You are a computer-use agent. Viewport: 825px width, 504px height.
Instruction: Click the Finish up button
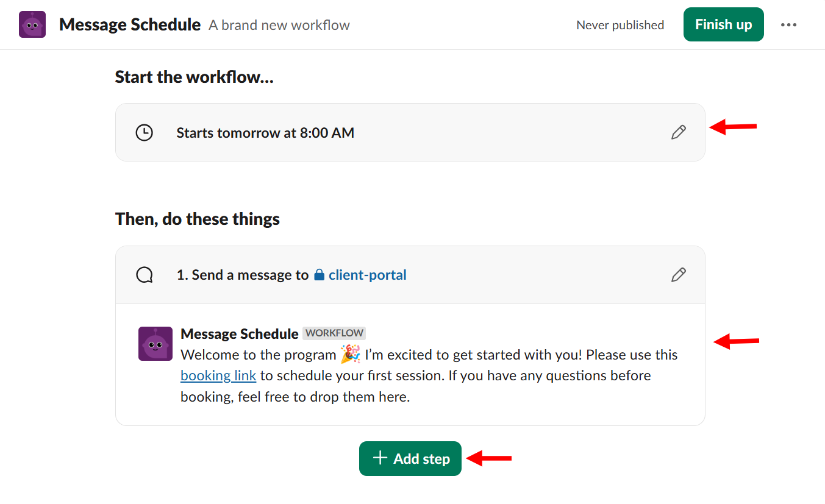click(x=723, y=24)
